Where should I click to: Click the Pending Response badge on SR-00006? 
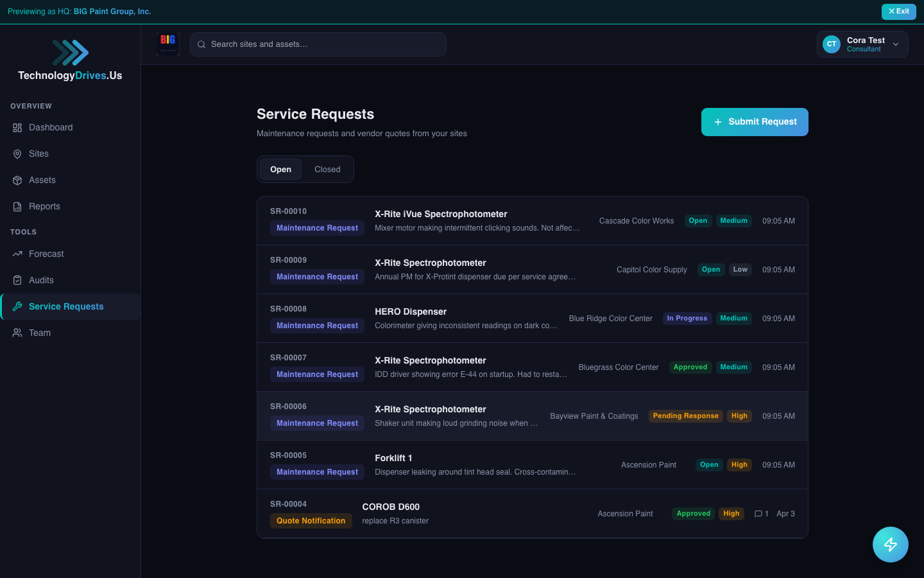pyautogui.click(x=685, y=416)
